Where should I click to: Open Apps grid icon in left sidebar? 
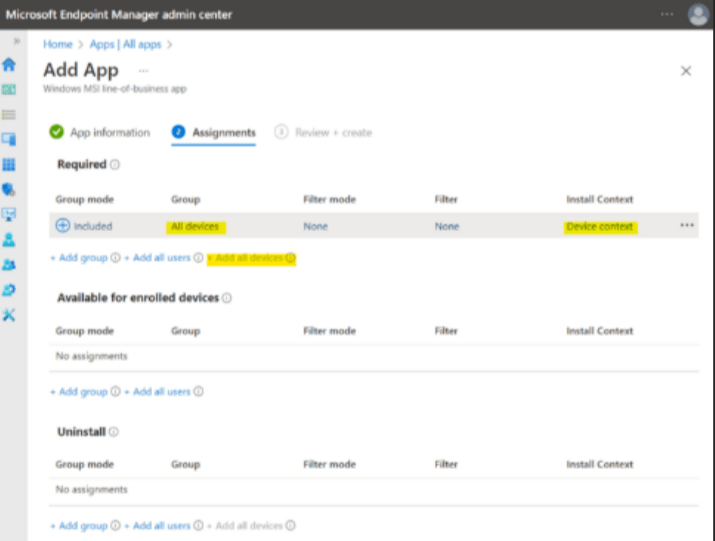tap(10, 164)
